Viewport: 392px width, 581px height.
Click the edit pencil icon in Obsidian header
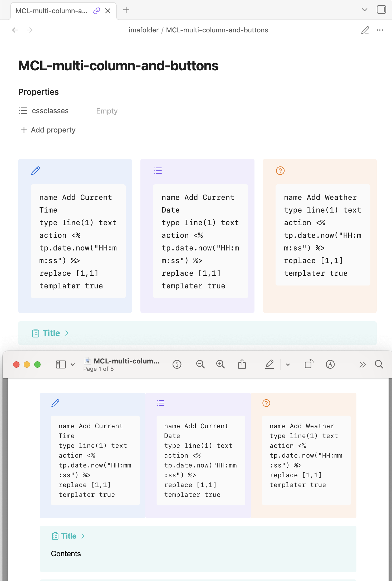[x=365, y=30]
